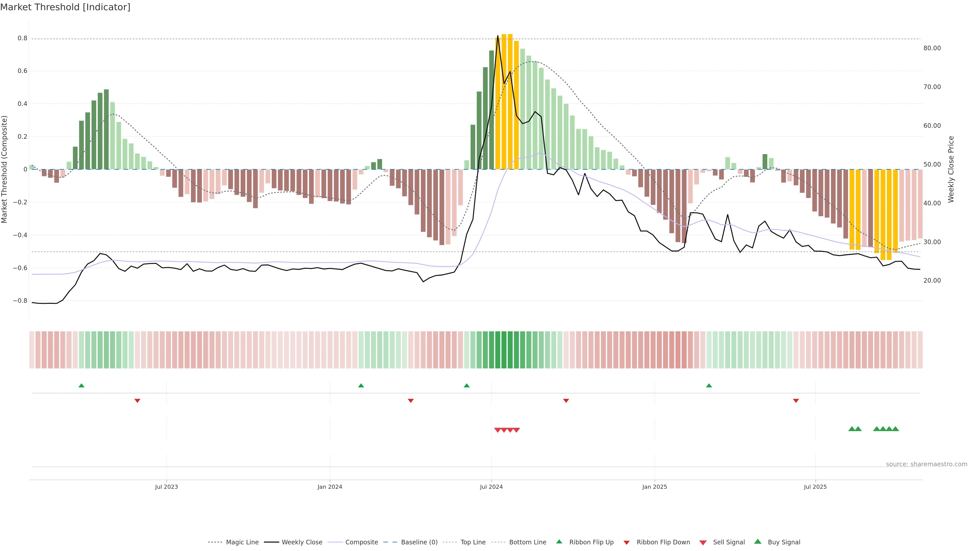Toggle the Composite legend entry

point(361,542)
